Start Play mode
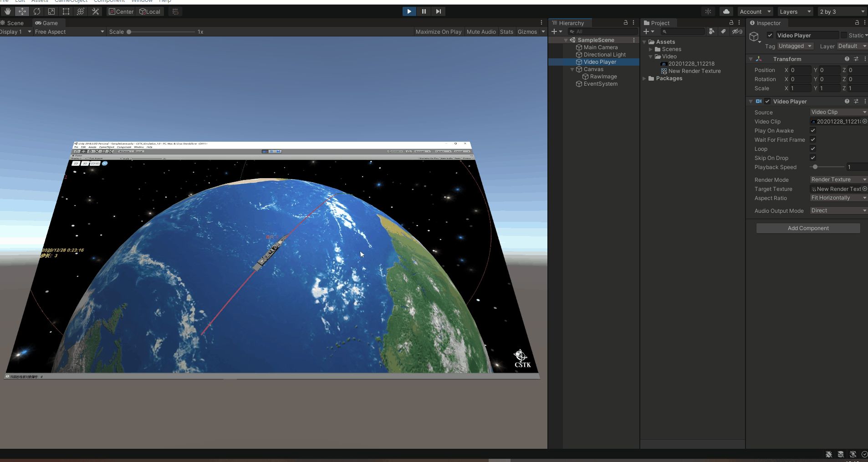This screenshot has height=462, width=868. tap(409, 11)
